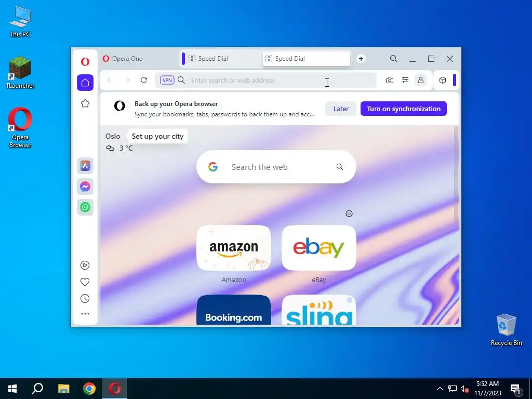Open Pinboards heart icon in sidebar
The width and height of the screenshot is (532, 399).
(85, 282)
